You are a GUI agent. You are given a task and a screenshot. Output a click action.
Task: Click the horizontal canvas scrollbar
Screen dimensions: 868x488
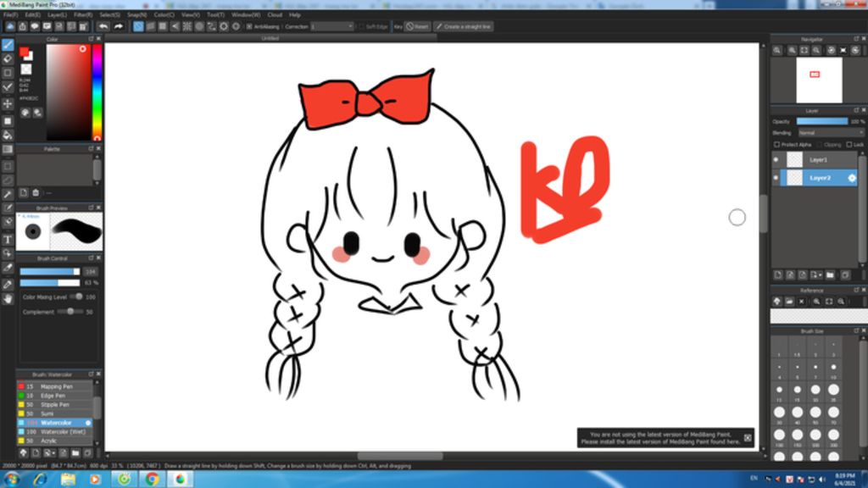(400, 457)
